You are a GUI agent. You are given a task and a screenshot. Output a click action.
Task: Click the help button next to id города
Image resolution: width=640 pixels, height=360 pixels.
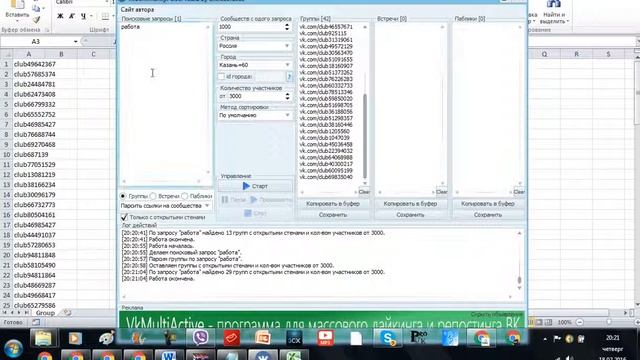click(x=289, y=76)
